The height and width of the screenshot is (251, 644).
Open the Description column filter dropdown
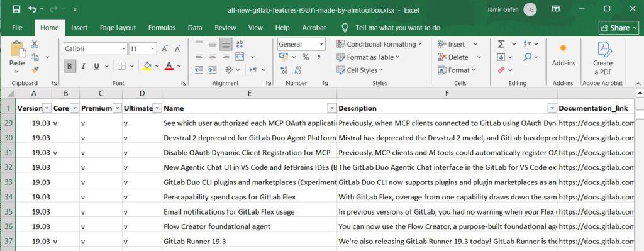pos(552,108)
